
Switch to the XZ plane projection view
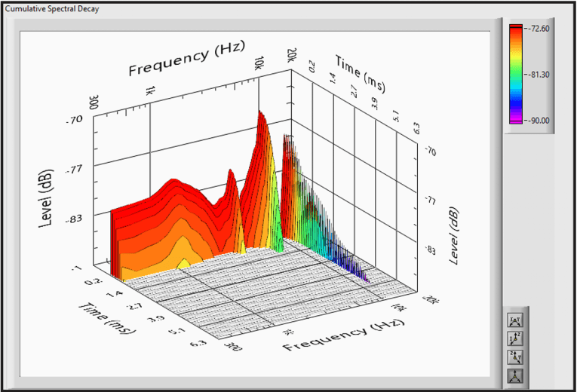pyautogui.click(x=517, y=338)
